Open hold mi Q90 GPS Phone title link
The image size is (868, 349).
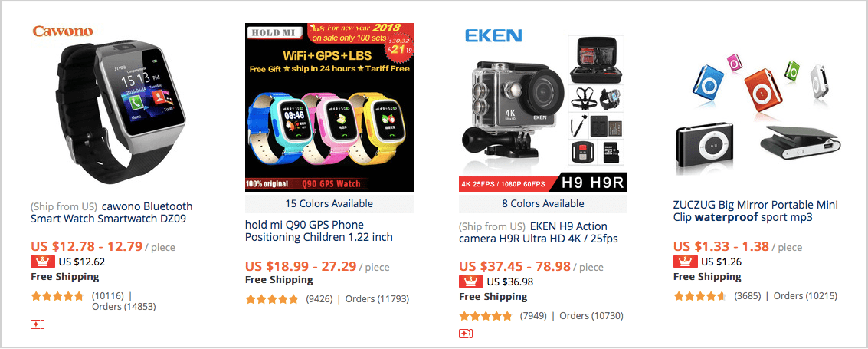click(x=319, y=231)
